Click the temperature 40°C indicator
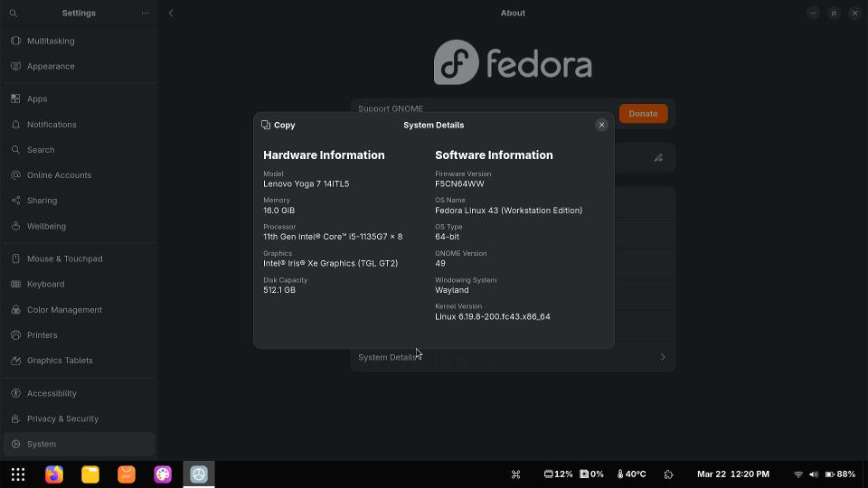 click(632, 474)
